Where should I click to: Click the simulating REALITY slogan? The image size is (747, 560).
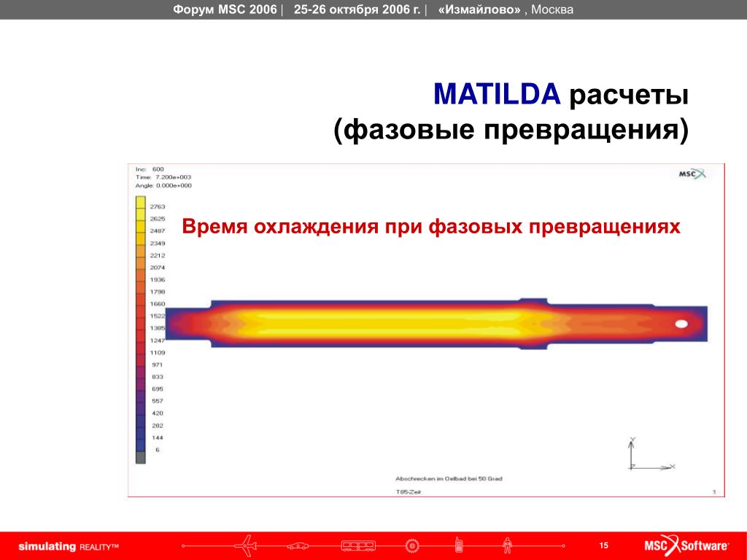pos(68,547)
